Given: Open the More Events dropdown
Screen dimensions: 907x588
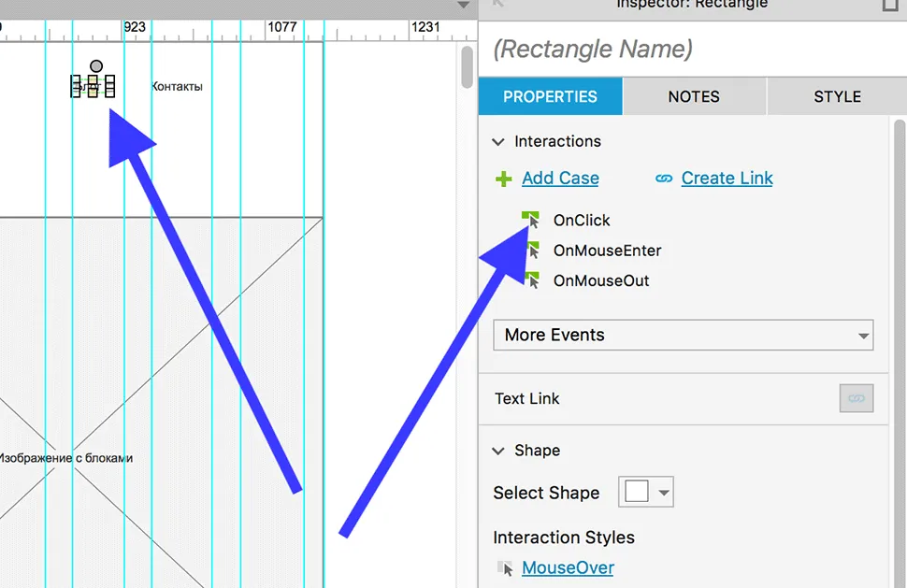Looking at the screenshot, I should [x=683, y=335].
